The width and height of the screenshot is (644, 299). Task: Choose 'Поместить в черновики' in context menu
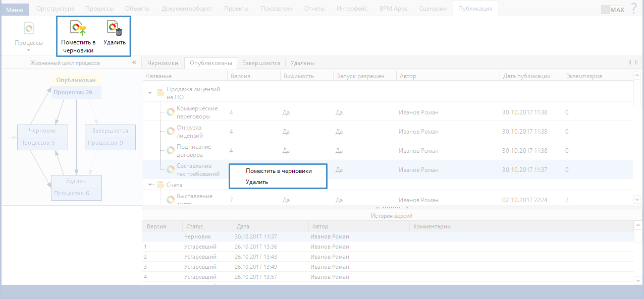pyautogui.click(x=279, y=171)
